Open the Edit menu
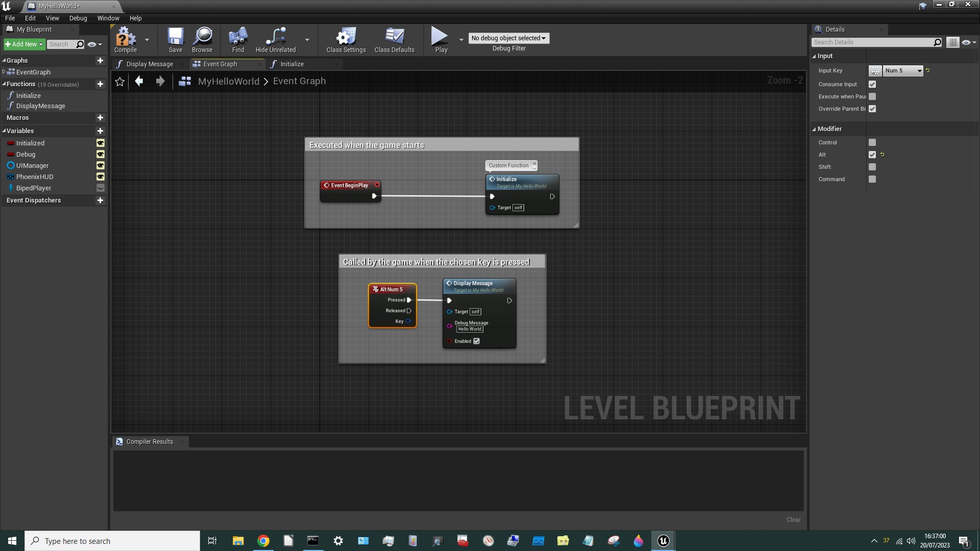The image size is (980, 551). point(31,18)
